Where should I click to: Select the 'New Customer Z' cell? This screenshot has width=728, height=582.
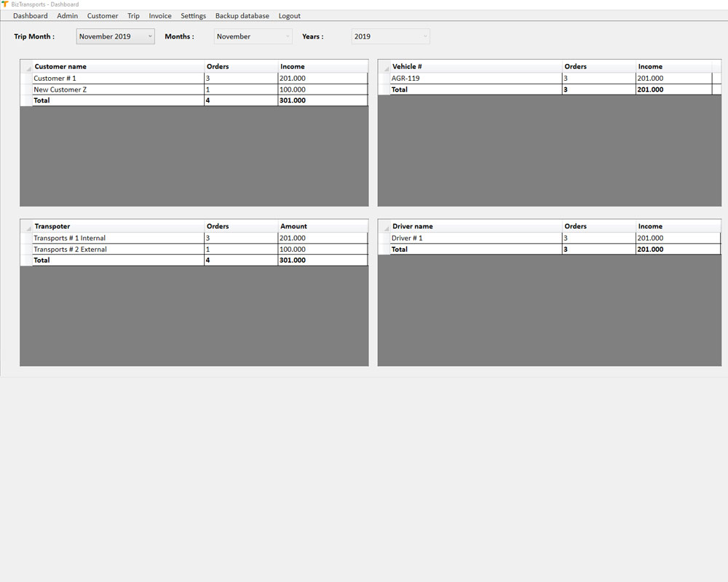point(118,89)
